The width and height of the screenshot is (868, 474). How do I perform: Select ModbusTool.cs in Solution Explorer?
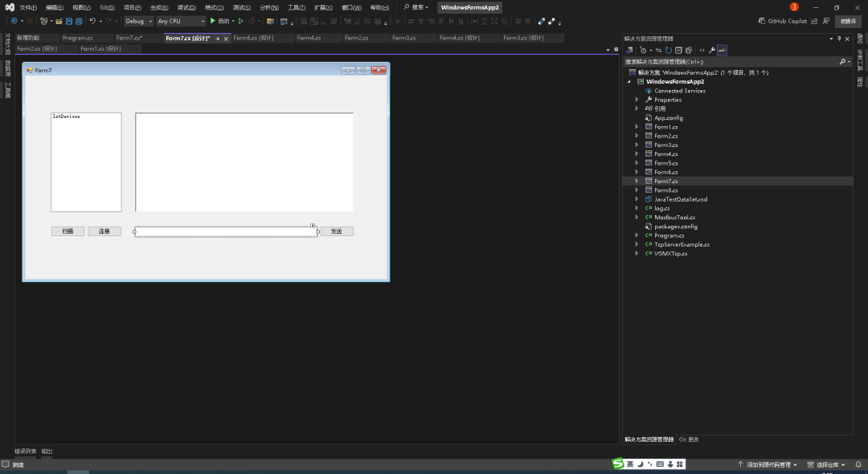[x=674, y=217]
